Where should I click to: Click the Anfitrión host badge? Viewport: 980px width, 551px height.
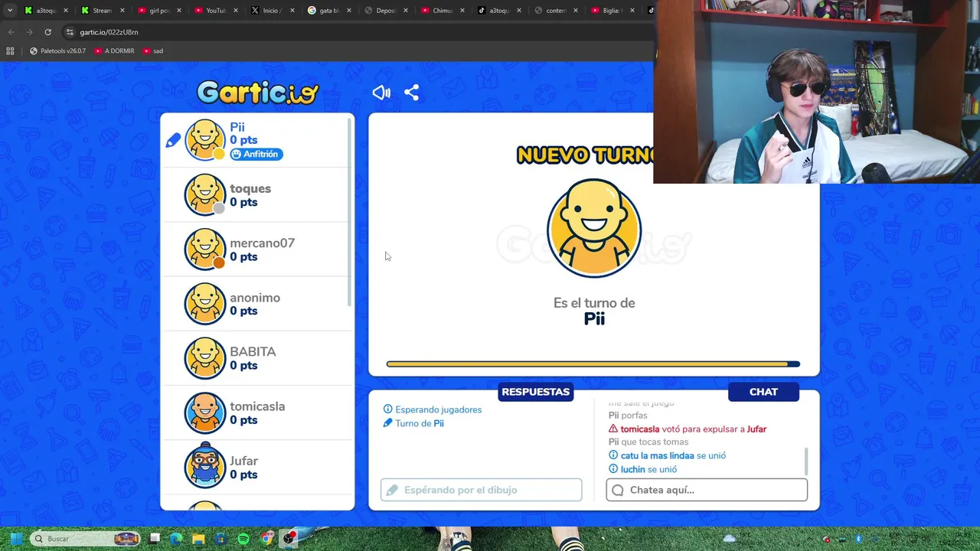(x=256, y=154)
